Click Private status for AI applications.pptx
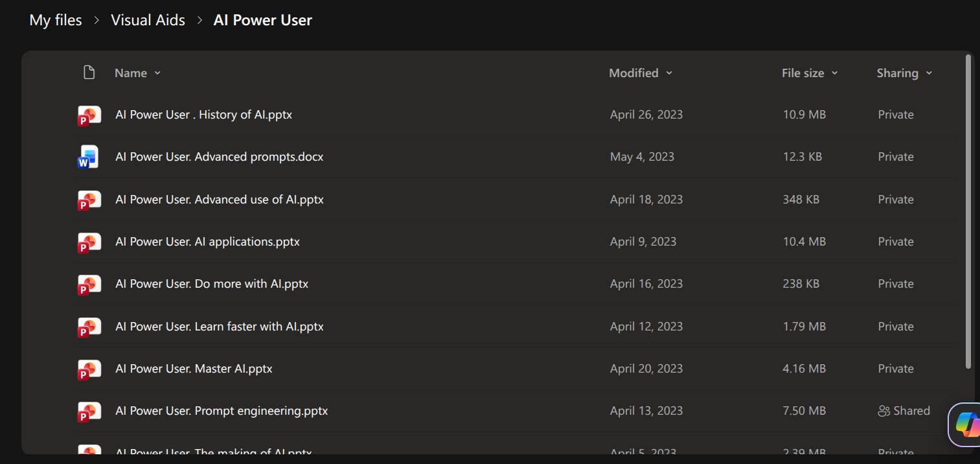Image resolution: width=980 pixels, height=464 pixels. [x=896, y=242]
